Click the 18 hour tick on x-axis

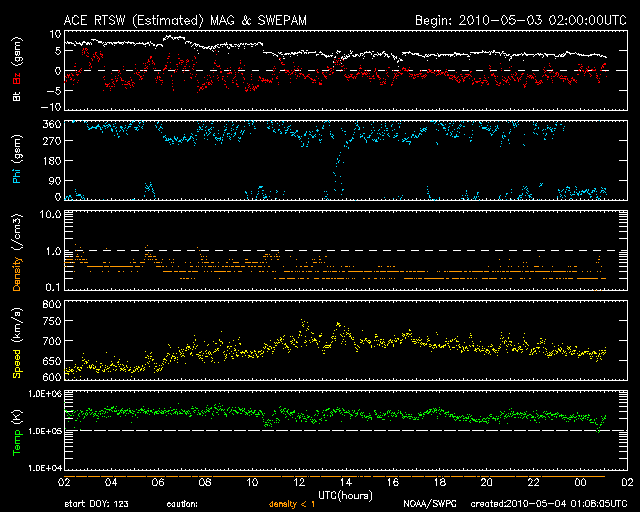coord(437,481)
